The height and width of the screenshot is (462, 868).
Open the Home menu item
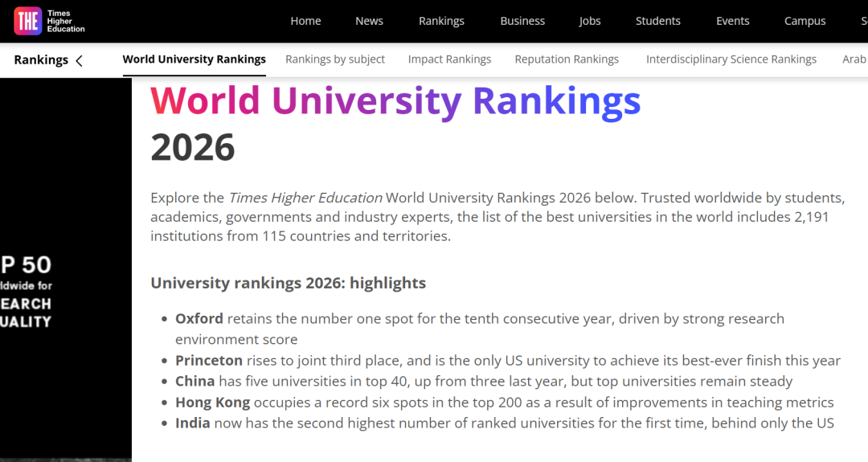coord(305,21)
